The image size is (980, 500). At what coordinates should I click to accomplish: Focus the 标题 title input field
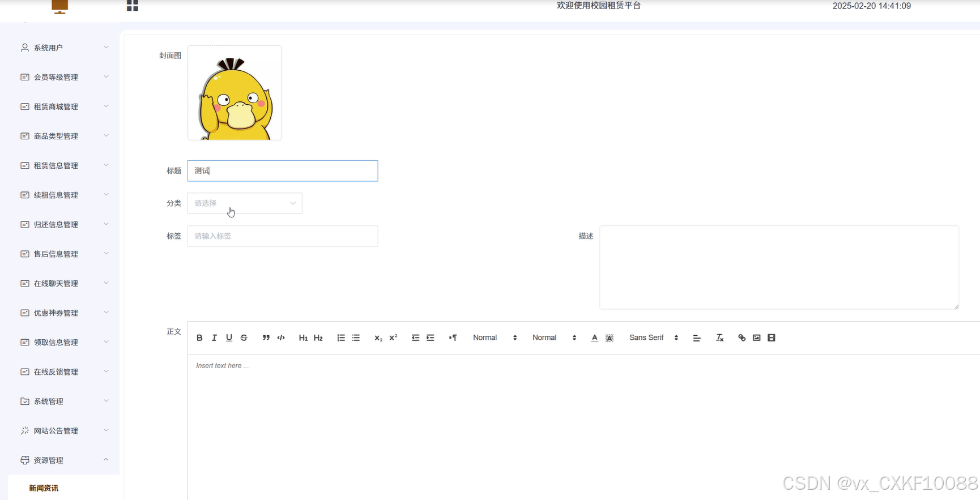click(x=283, y=171)
